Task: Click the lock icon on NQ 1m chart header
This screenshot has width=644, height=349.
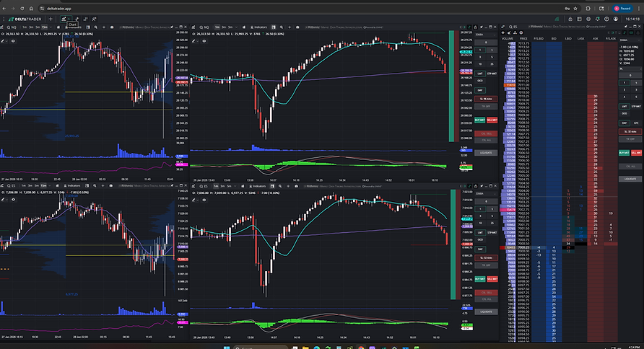Action: [x=476, y=27]
